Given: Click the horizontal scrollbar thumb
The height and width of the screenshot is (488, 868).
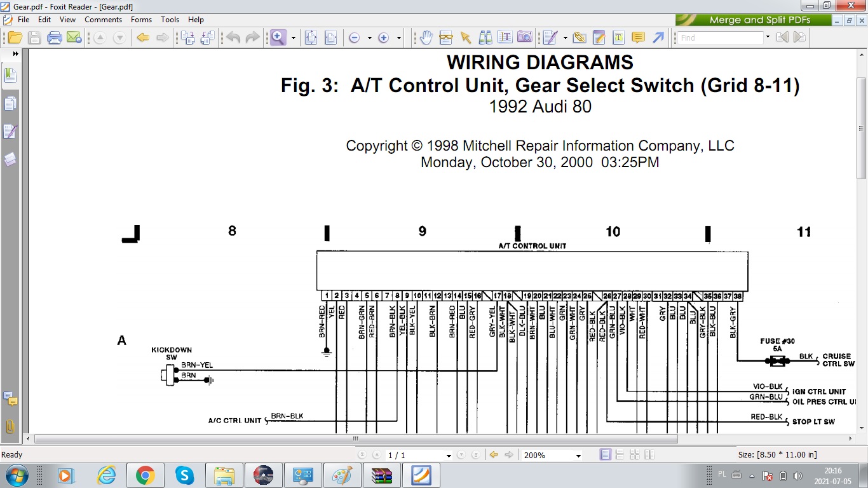Looking at the screenshot, I should 356,438.
